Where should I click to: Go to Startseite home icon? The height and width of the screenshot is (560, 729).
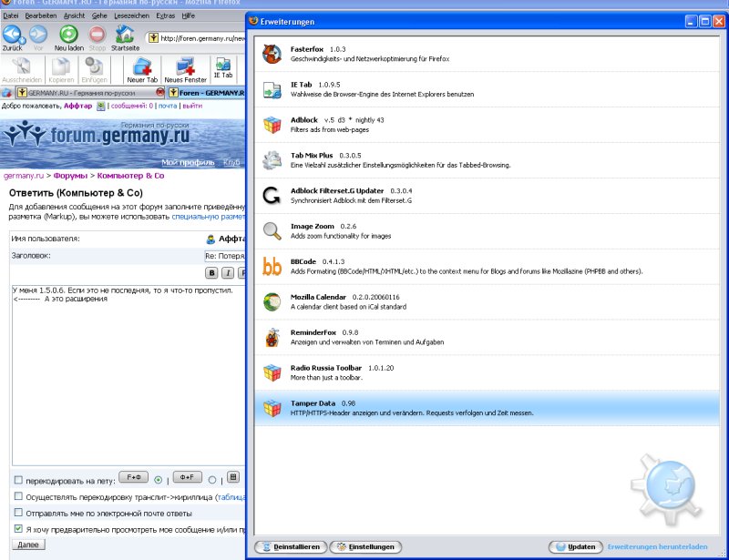(x=125, y=34)
